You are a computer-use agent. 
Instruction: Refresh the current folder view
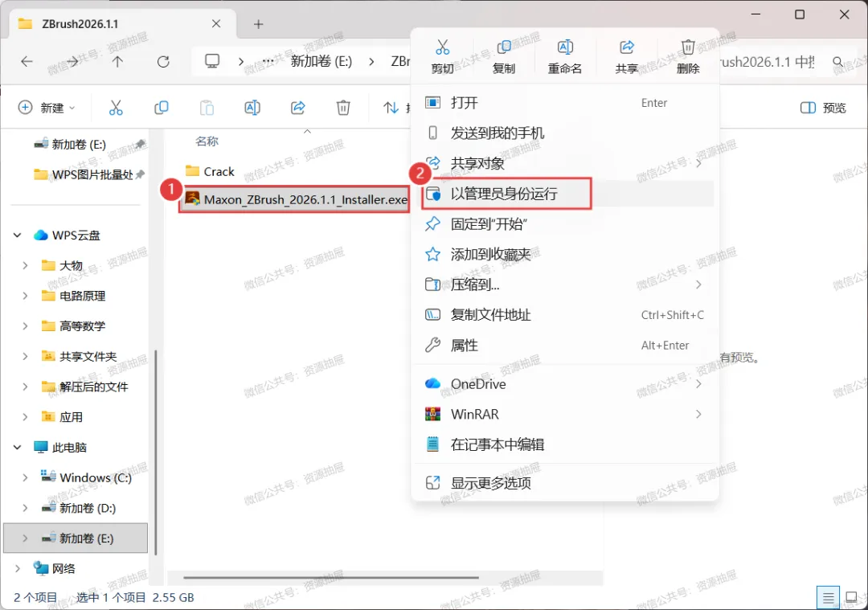pos(162,61)
